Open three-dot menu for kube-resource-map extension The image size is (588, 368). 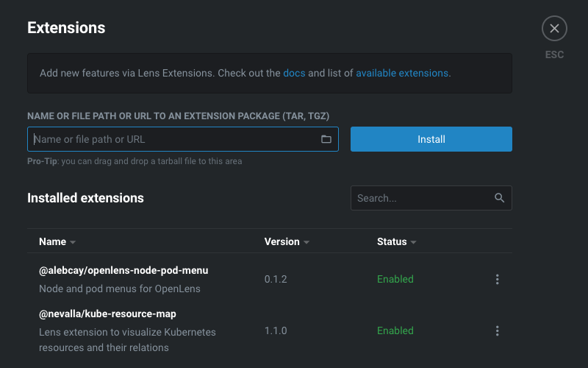[x=498, y=331]
